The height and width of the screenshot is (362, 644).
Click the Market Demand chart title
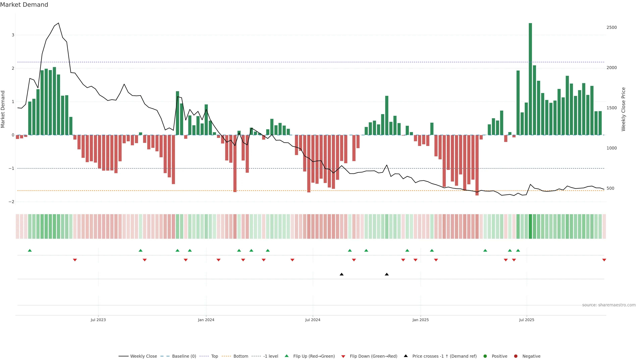click(x=24, y=5)
